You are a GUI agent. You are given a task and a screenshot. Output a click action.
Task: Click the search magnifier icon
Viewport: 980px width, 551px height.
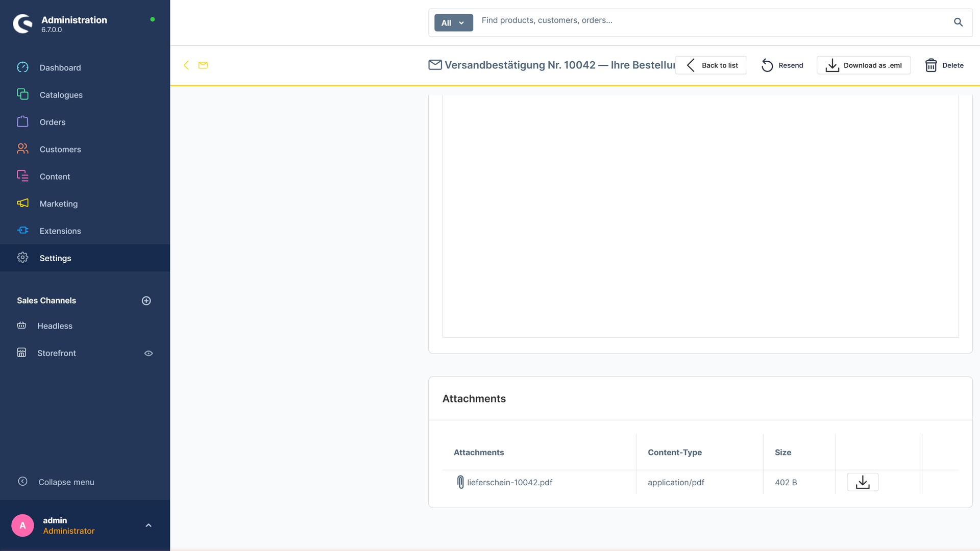(x=958, y=22)
